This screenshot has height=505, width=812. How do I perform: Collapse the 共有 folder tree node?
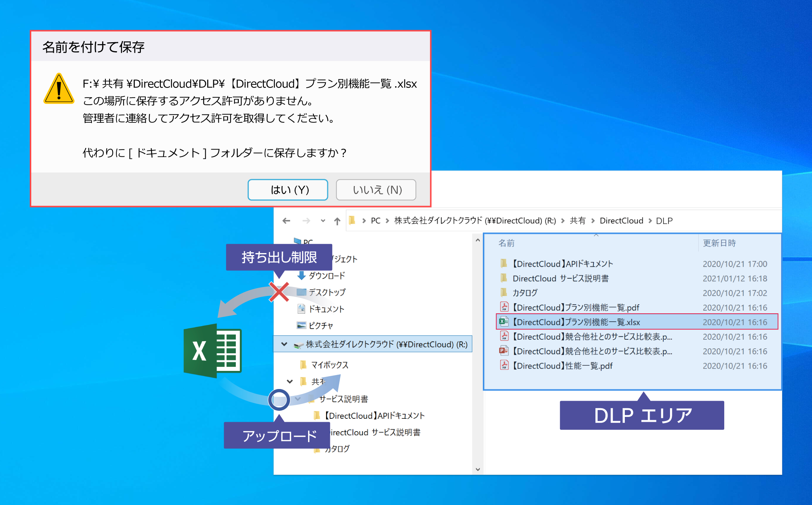tap(290, 381)
